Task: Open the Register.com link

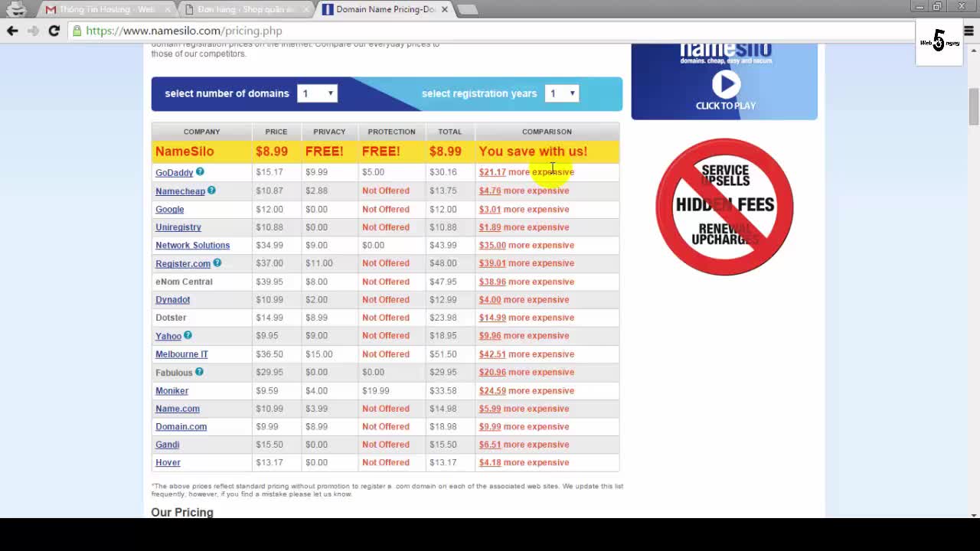Action: point(182,264)
